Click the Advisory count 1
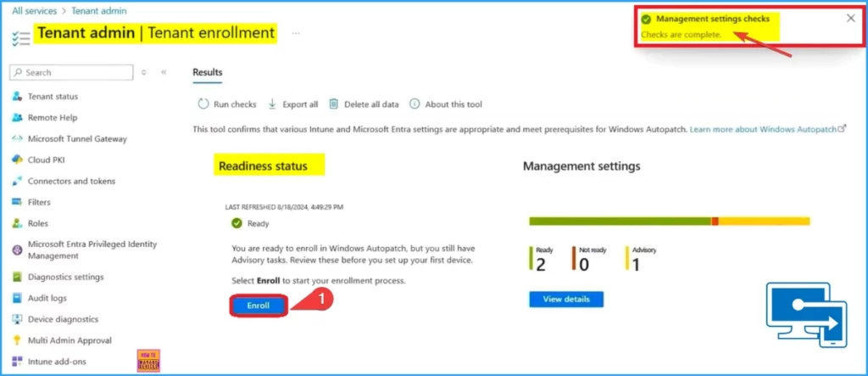The height and width of the screenshot is (376, 868). point(636,265)
